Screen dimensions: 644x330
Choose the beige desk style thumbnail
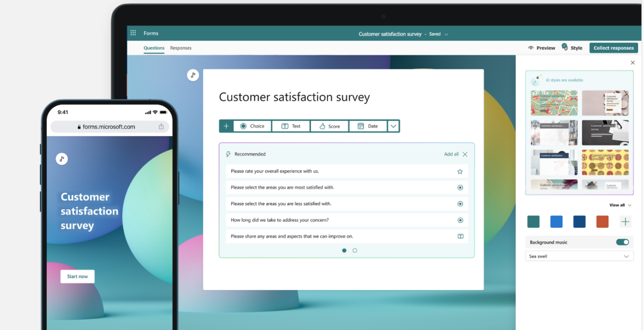coord(605,103)
